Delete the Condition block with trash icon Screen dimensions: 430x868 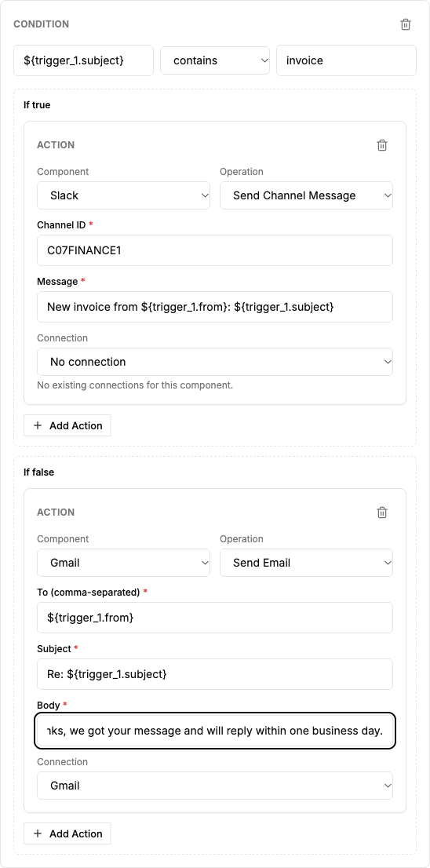pyautogui.click(x=406, y=24)
